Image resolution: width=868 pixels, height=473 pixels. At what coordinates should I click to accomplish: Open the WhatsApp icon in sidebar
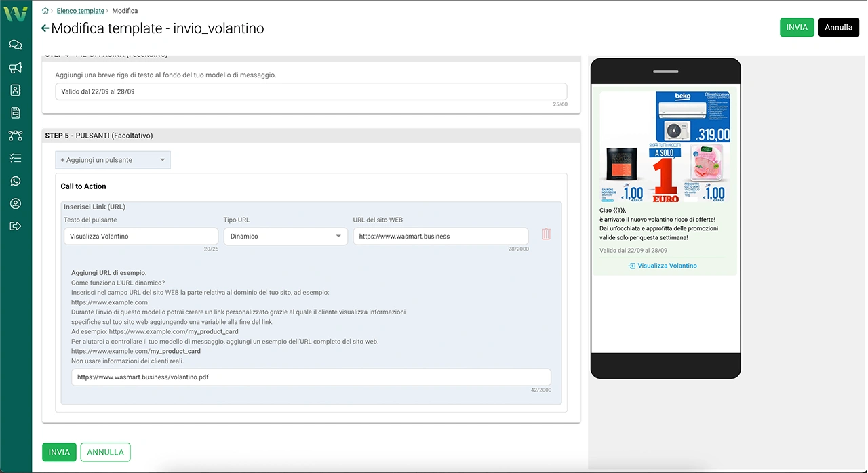[16, 181]
